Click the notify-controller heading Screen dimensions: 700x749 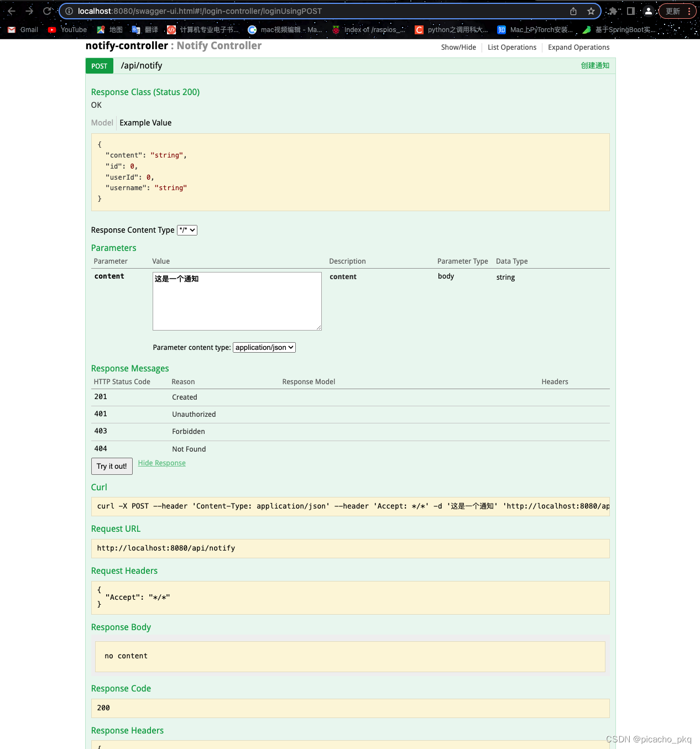pyautogui.click(x=127, y=46)
